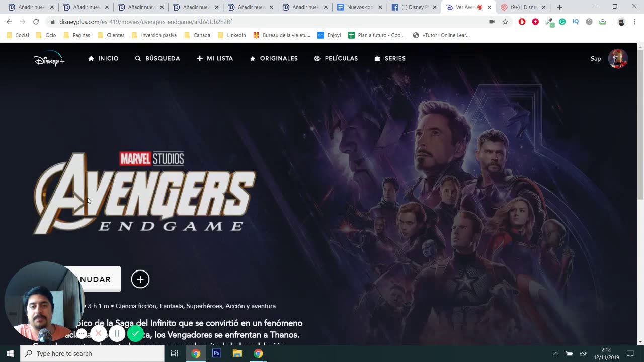Open vTutor Online Learning bookmark
The width and height of the screenshot is (644, 362).
click(x=441, y=35)
